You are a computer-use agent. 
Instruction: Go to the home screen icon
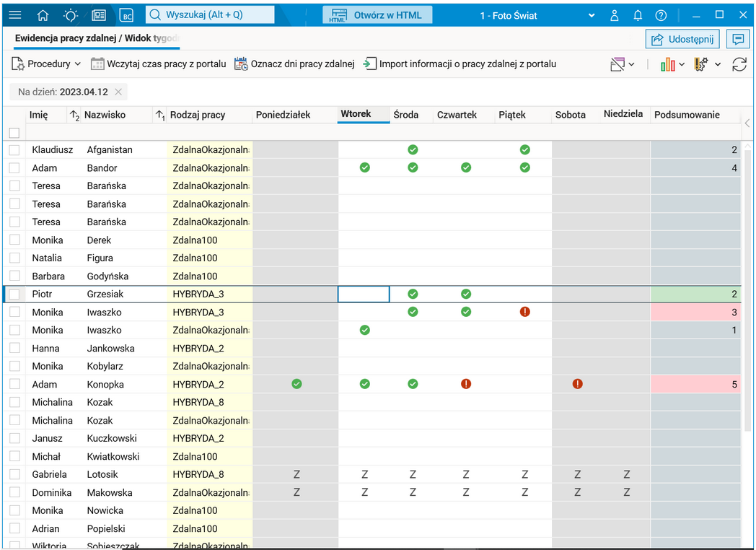pyautogui.click(x=43, y=15)
